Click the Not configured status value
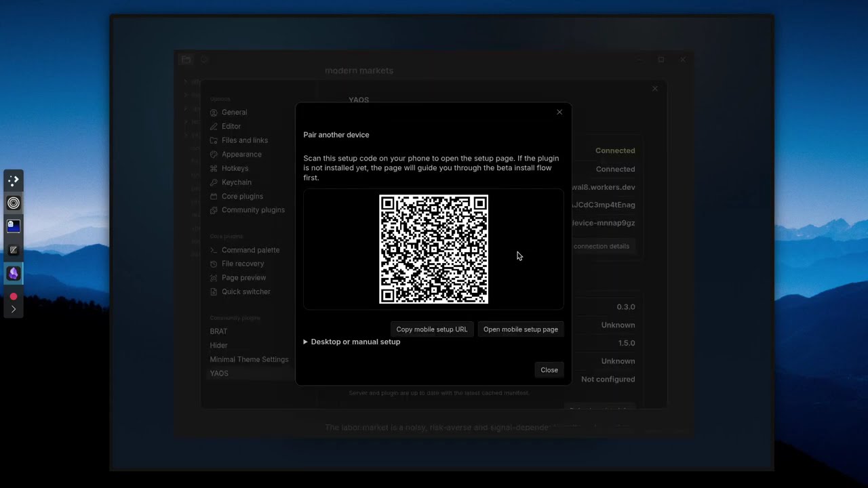The height and width of the screenshot is (488, 868). [x=608, y=380]
